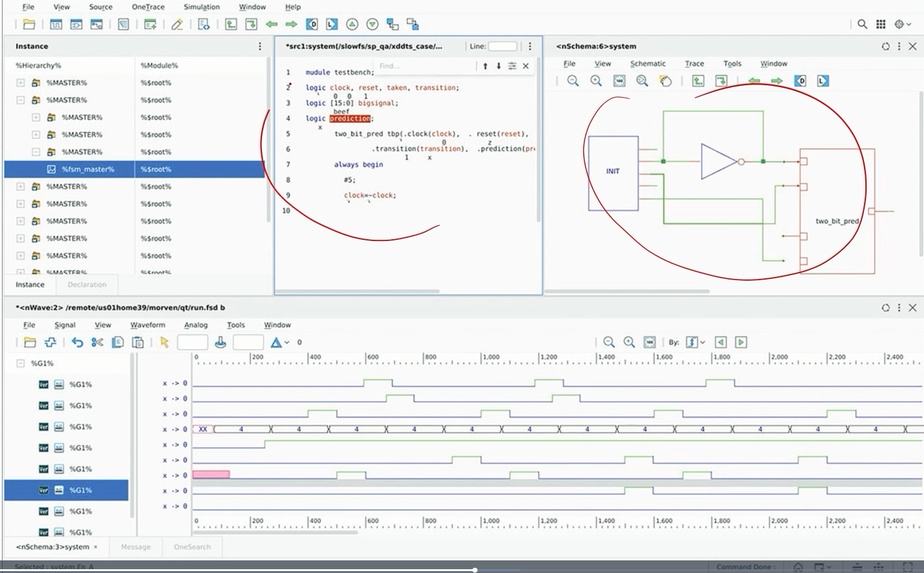Click the nSchema horizontal scrollbar
The image size is (924, 573).
pyautogui.click(x=627, y=291)
